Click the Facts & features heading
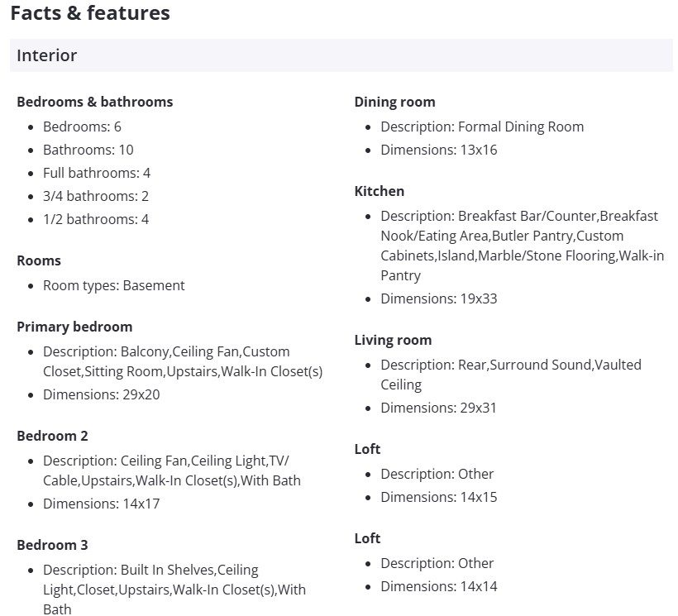This screenshot has width=678, height=616. point(90,13)
